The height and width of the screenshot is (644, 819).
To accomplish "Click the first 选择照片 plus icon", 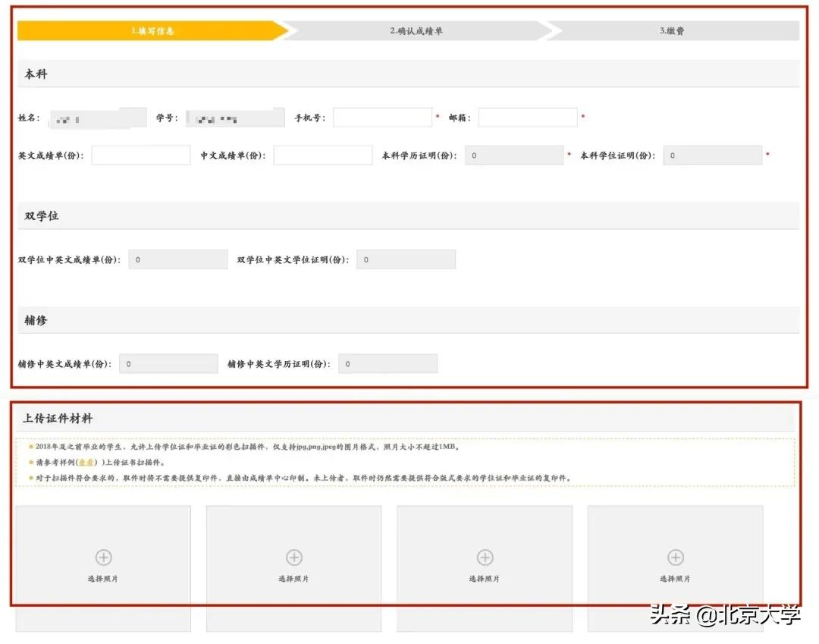I will click(x=102, y=558).
